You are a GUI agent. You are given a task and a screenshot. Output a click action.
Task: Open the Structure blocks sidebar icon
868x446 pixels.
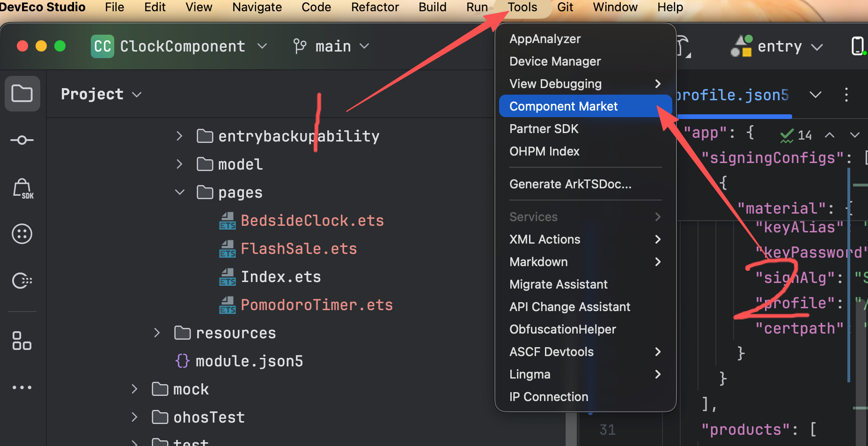tap(22, 341)
